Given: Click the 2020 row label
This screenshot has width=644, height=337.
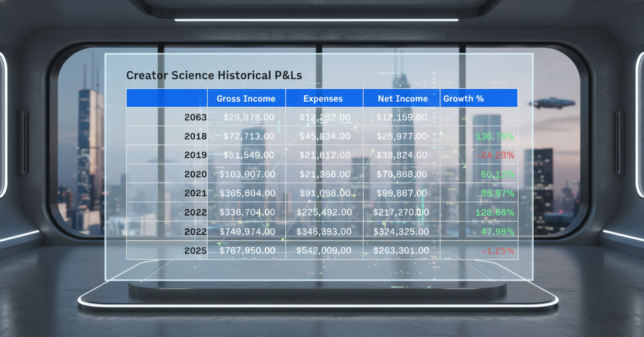Looking at the screenshot, I should 195,174.
